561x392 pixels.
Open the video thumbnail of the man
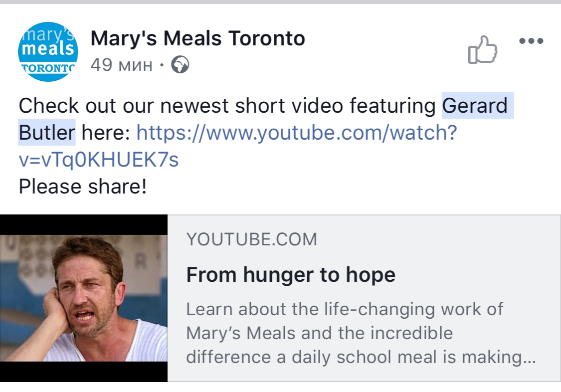(84, 298)
